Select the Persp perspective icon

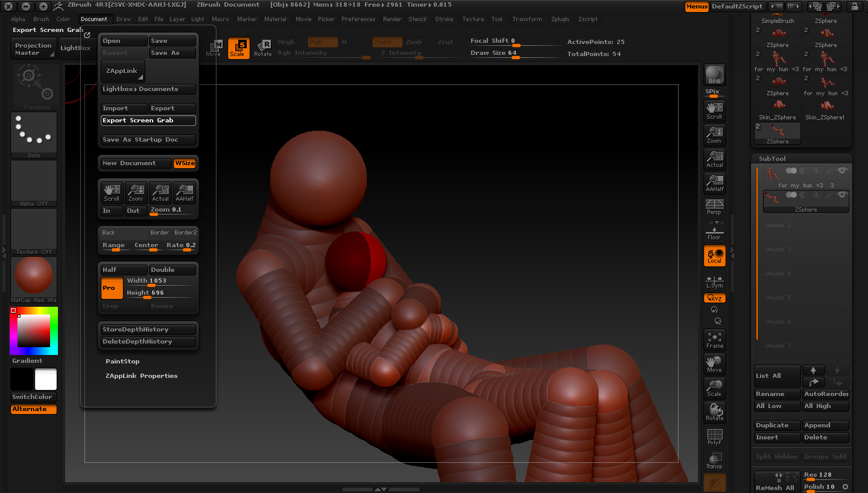(x=714, y=207)
